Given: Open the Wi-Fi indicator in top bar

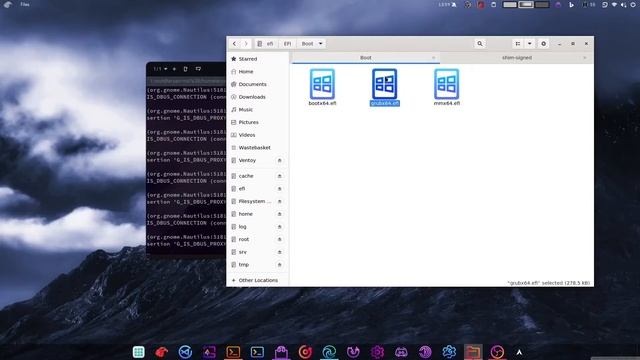Looking at the screenshot, I should 614,4.
